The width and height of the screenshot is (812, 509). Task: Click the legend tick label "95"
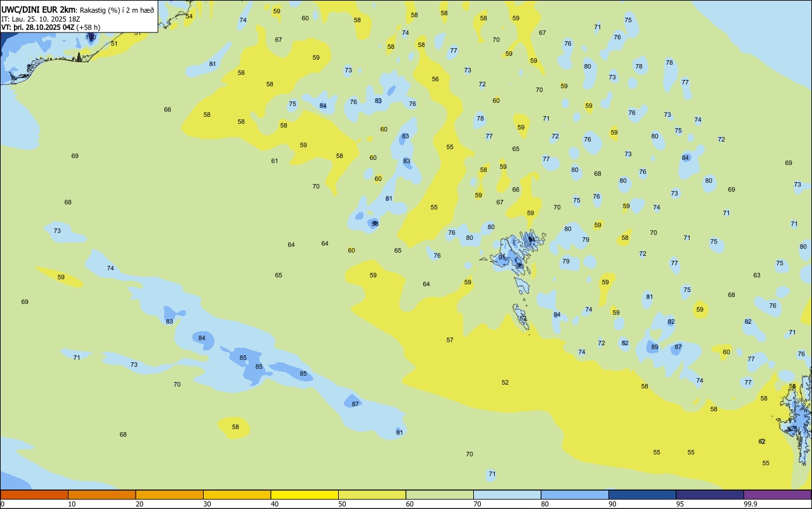[680, 504]
